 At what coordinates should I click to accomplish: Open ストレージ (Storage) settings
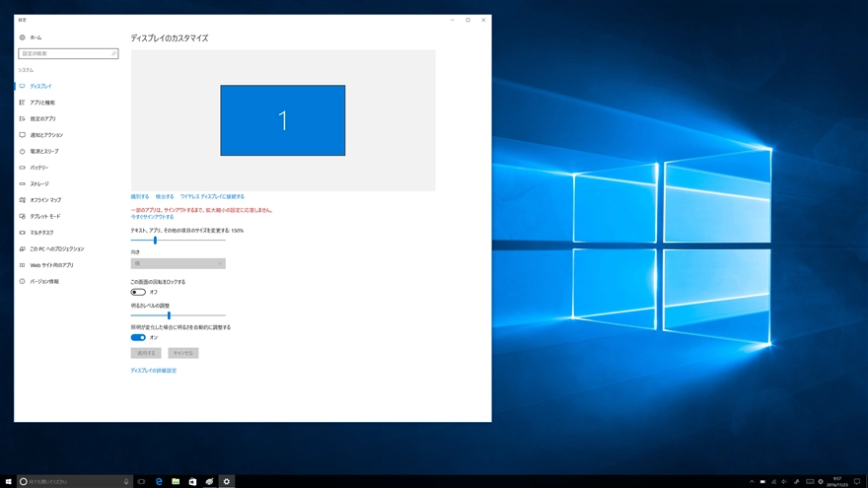(38, 184)
